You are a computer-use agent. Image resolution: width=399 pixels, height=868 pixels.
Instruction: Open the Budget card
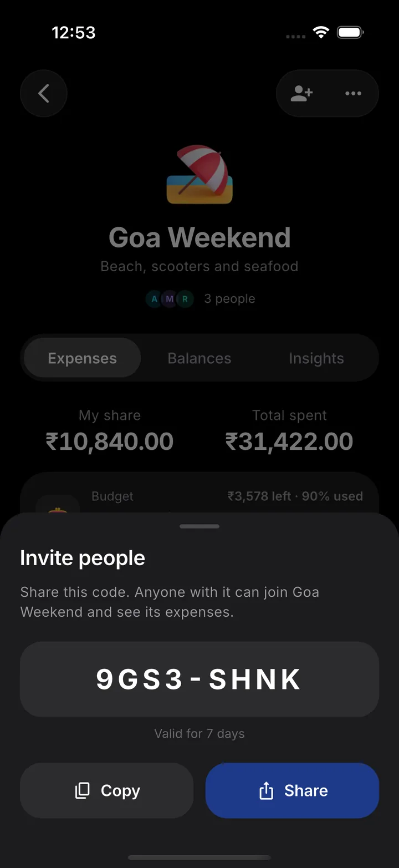click(199, 494)
